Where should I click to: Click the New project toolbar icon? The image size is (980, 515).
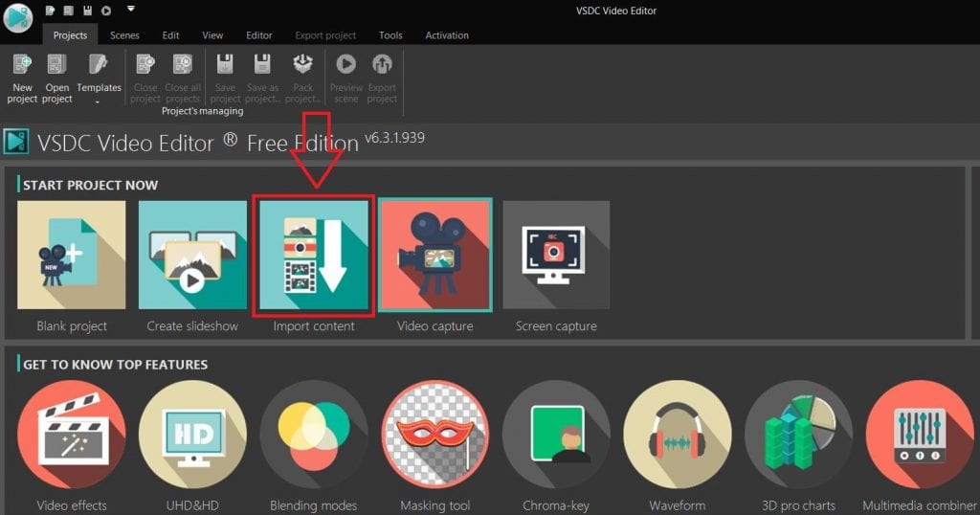click(21, 77)
